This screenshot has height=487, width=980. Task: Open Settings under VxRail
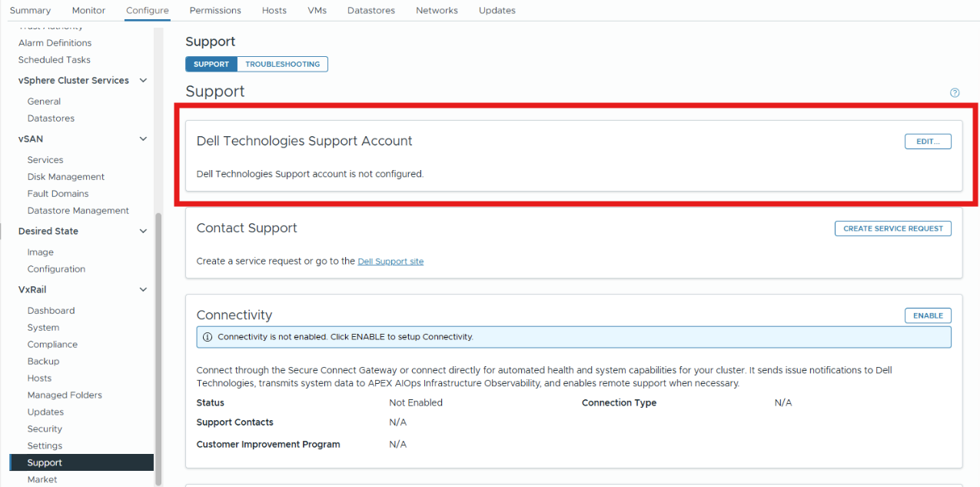pyautogui.click(x=45, y=446)
